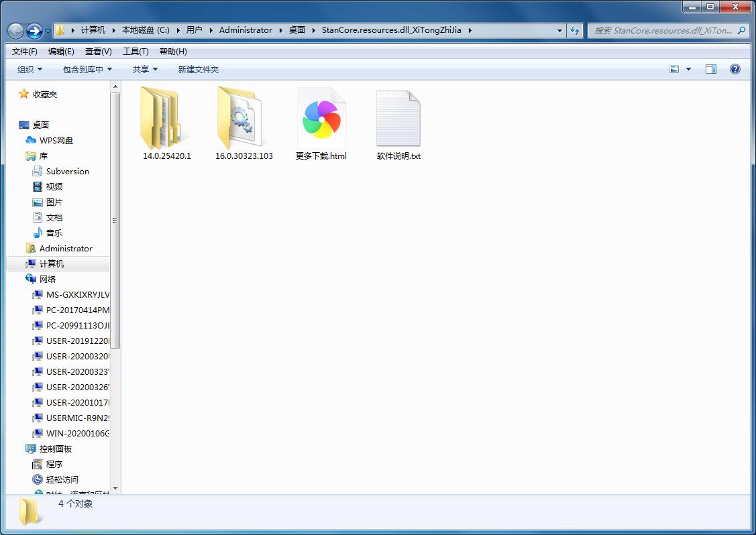Click the 新建文件夹 button
This screenshot has height=535, width=756.
click(x=198, y=70)
